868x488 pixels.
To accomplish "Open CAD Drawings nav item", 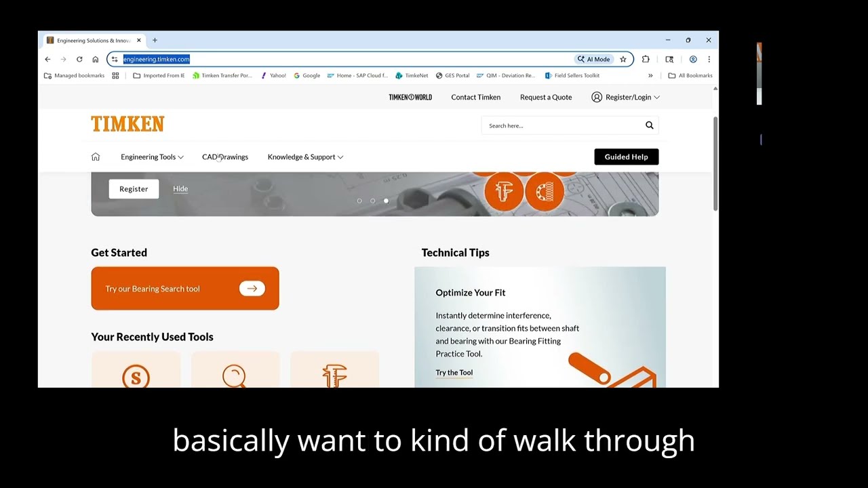I will coord(225,157).
